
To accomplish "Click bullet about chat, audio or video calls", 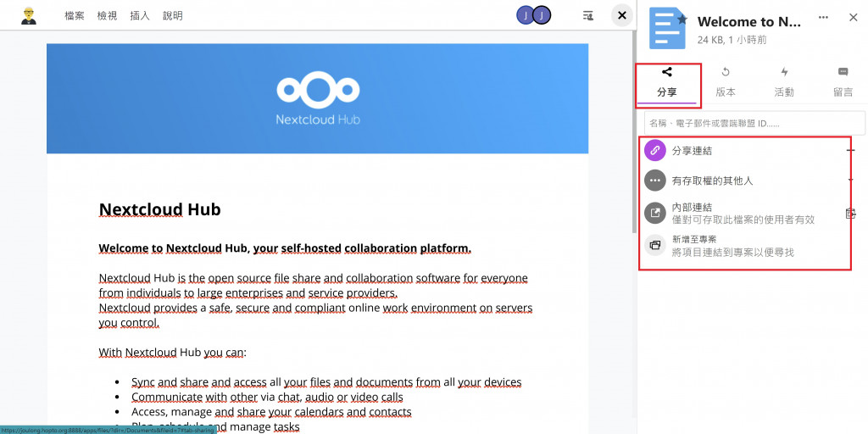I will tap(267, 397).
